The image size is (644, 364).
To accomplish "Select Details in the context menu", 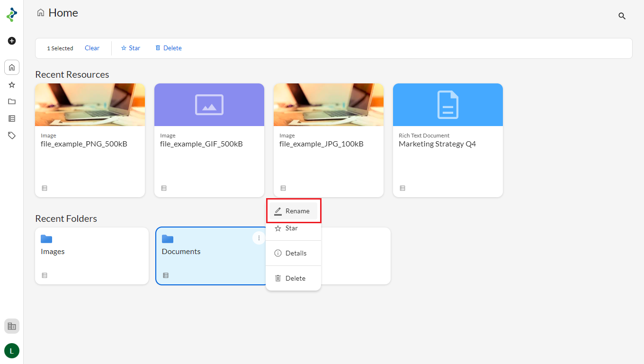I will tap(295, 253).
